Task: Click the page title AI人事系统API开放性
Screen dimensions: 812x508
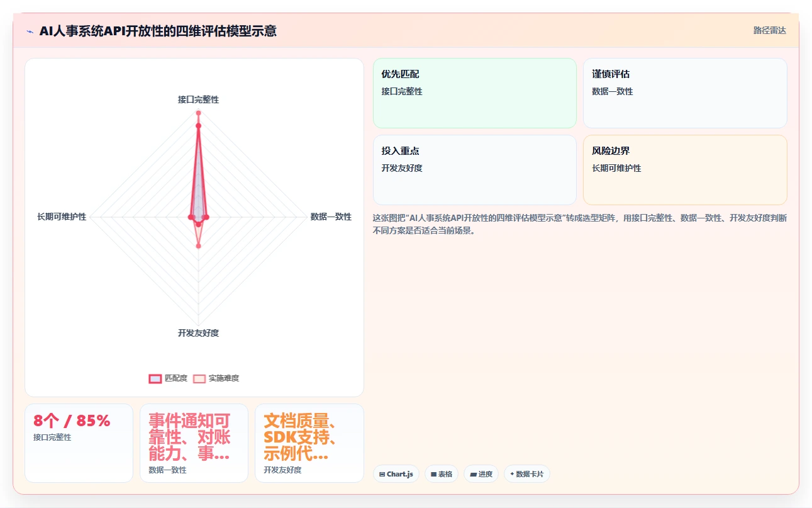Action: pyautogui.click(x=158, y=31)
